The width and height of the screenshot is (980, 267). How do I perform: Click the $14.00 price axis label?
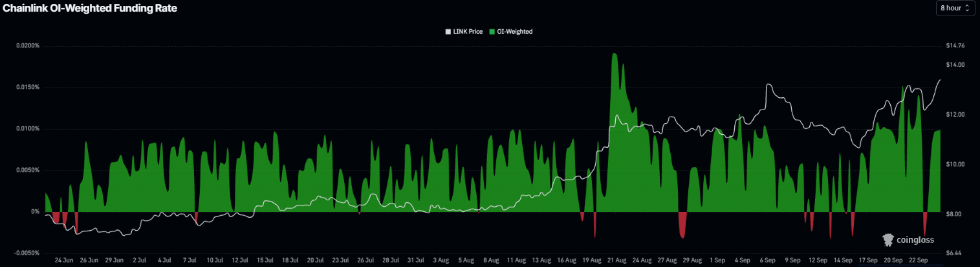point(955,65)
